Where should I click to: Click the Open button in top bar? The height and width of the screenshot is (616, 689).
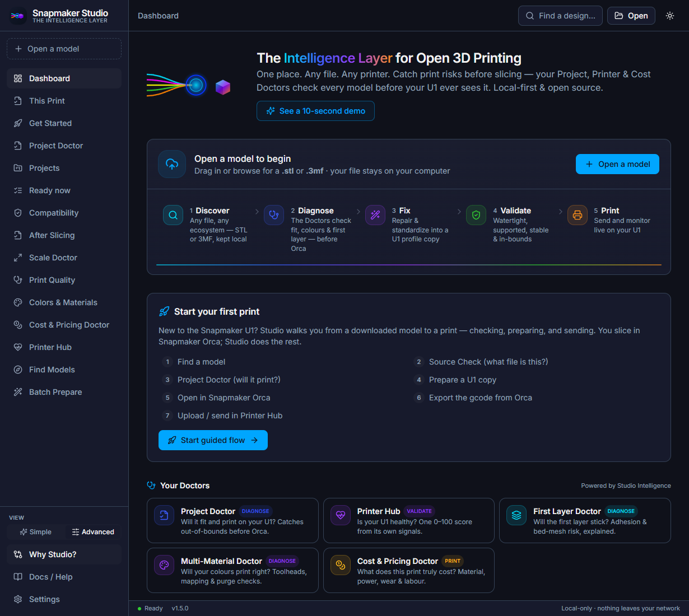pos(631,16)
